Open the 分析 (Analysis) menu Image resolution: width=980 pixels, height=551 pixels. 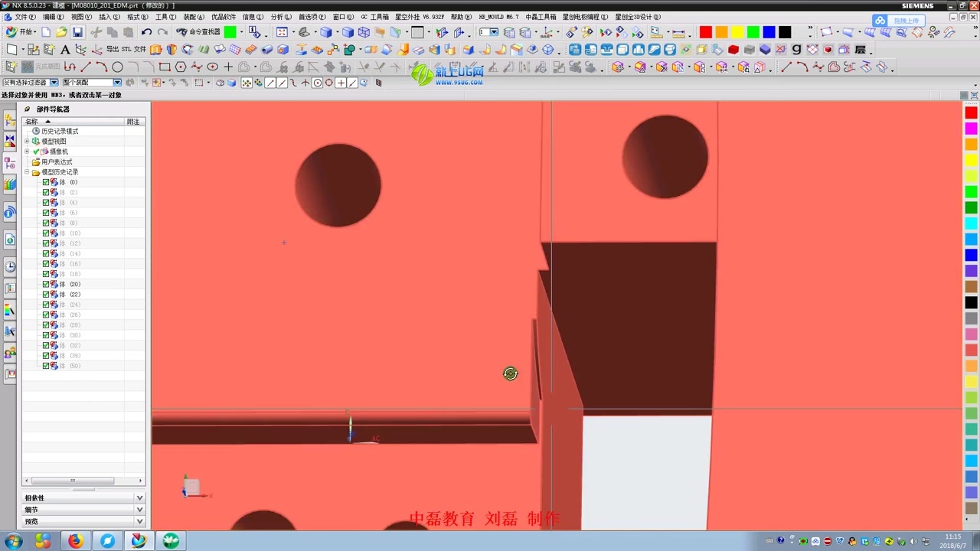pos(280,17)
